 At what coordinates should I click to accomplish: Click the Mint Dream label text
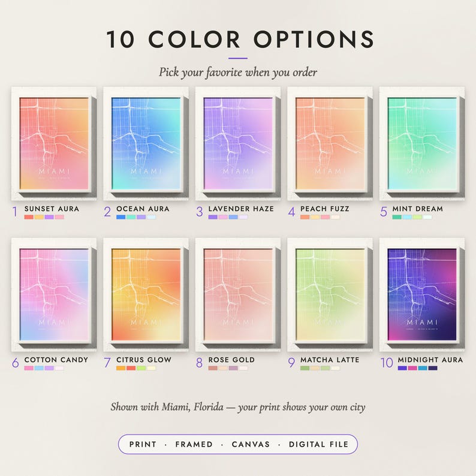pyautogui.click(x=417, y=209)
